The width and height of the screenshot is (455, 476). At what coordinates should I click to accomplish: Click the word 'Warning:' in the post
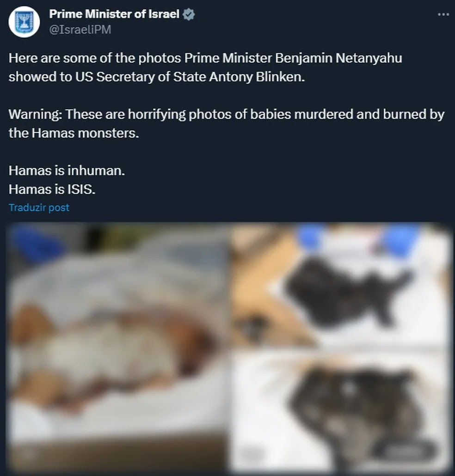click(36, 115)
